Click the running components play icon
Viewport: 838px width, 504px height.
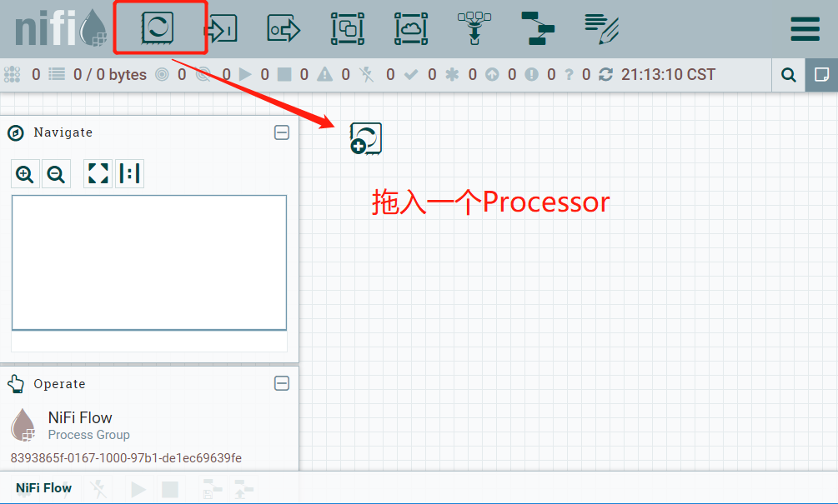coord(245,74)
